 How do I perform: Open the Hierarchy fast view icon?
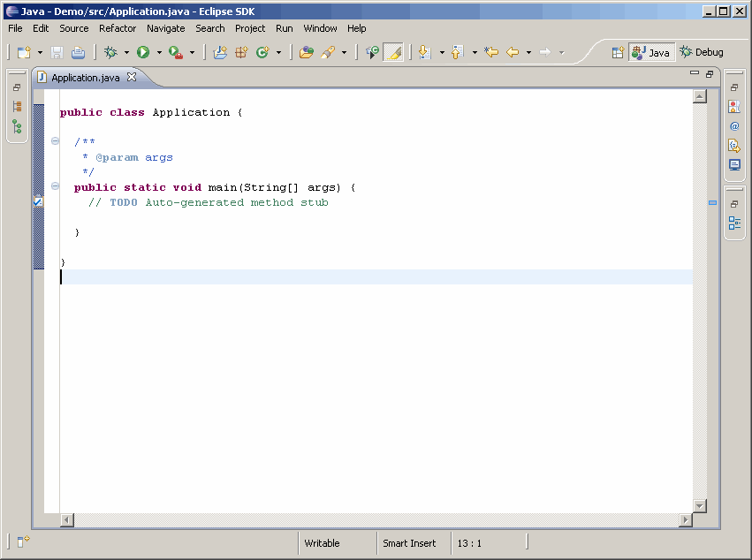[x=17, y=126]
